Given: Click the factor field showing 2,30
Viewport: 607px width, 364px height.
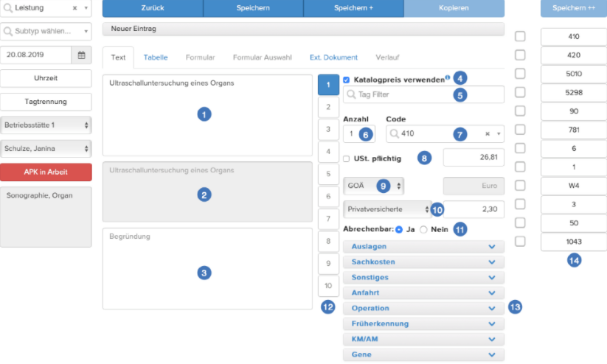Looking at the screenshot, I should [474, 209].
